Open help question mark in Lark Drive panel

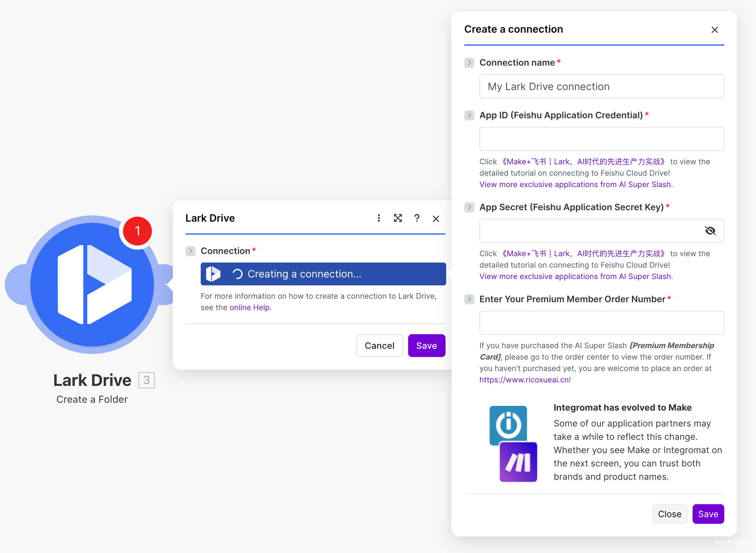point(417,218)
